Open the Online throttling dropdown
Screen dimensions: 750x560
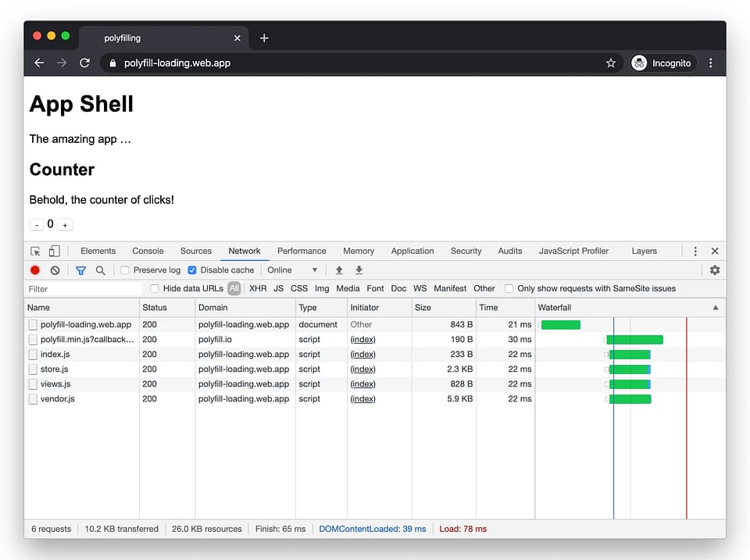293,270
